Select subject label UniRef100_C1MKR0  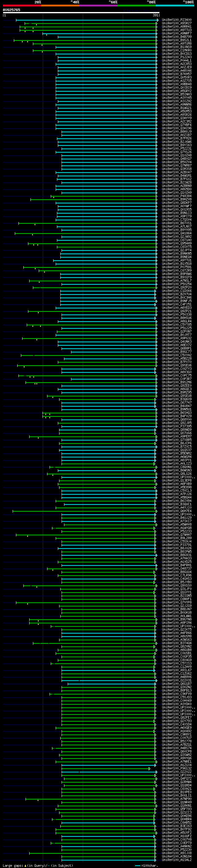pyautogui.click(x=176, y=50)
